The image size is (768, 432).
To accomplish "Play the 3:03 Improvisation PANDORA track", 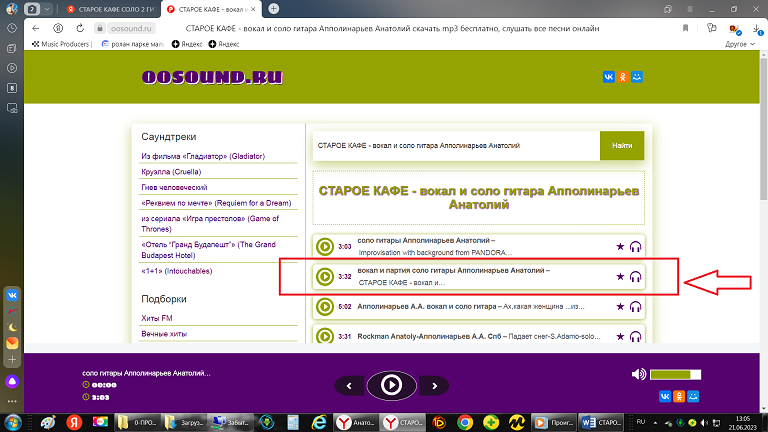I will (x=325, y=246).
